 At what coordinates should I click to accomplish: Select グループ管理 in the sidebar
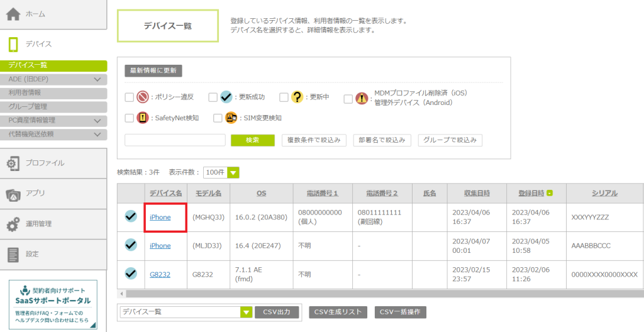pos(28,106)
